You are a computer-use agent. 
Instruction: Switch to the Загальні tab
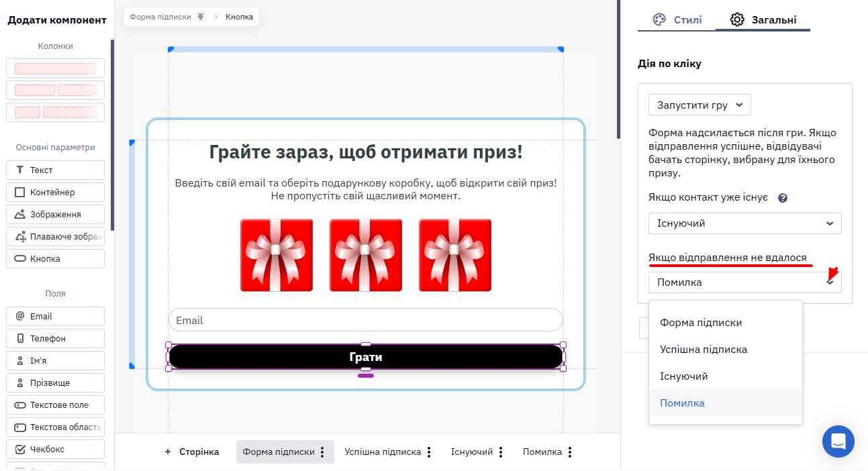(763, 19)
